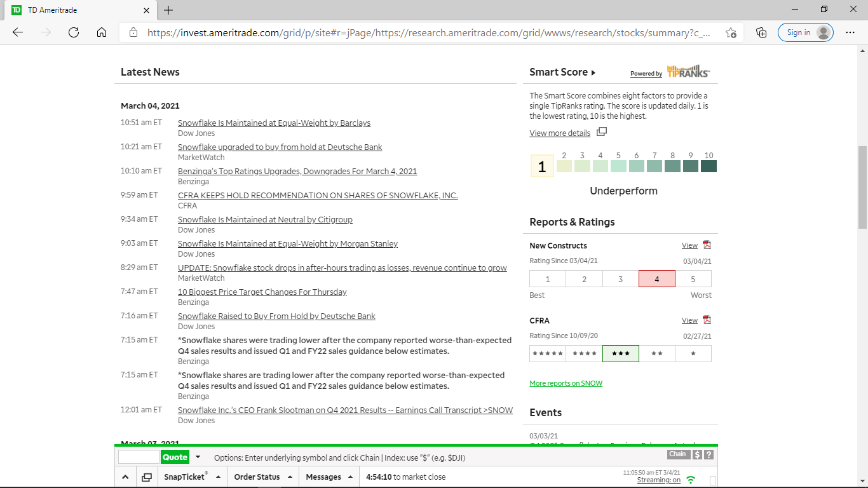Open the CFRA PDF report icon
This screenshot has height=488, width=868.
[x=707, y=320]
